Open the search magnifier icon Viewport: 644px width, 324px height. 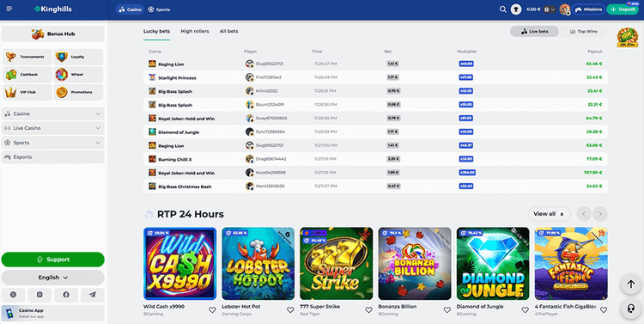(x=502, y=9)
